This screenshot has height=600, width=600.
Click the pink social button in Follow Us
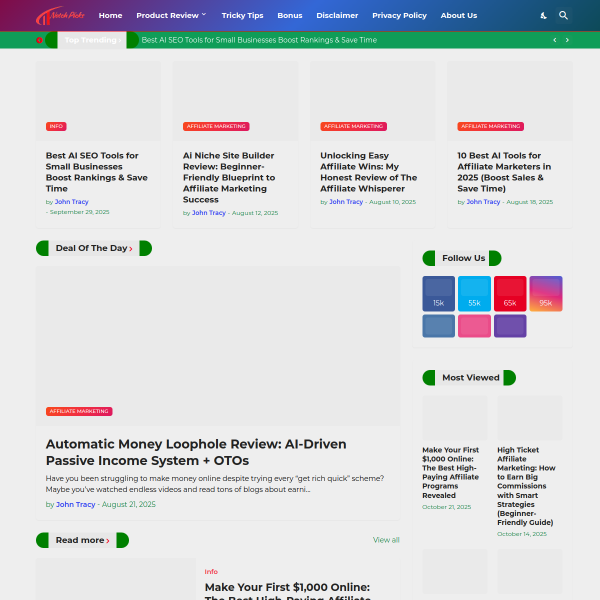pos(474,325)
